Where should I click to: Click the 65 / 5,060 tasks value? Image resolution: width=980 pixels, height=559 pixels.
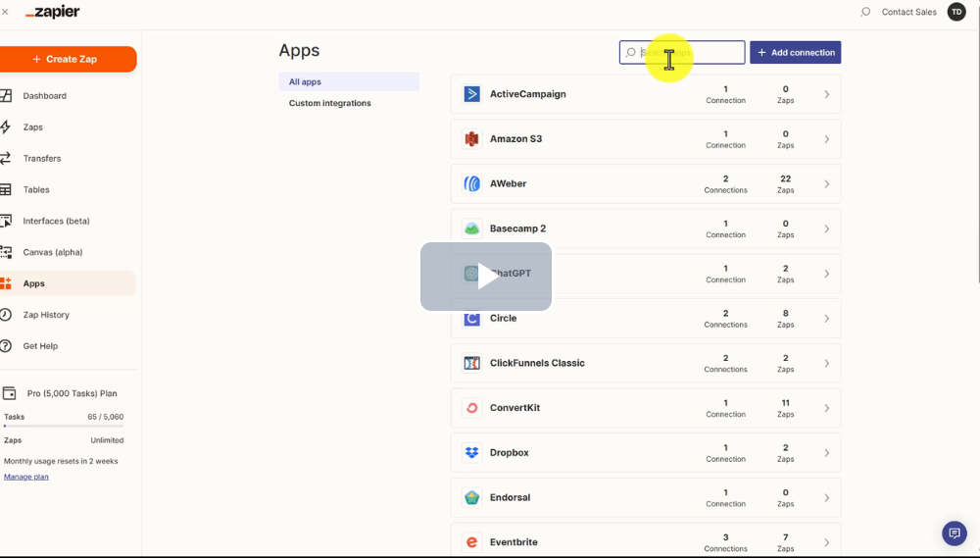tap(106, 417)
